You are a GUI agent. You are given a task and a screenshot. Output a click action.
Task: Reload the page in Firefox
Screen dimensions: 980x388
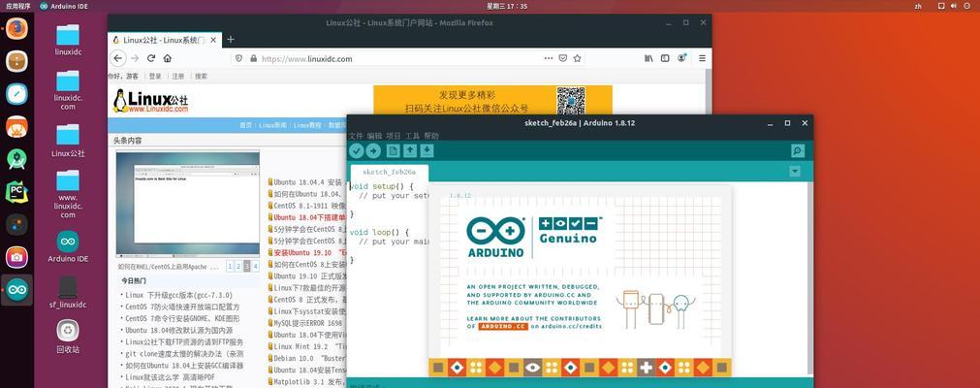[150, 58]
